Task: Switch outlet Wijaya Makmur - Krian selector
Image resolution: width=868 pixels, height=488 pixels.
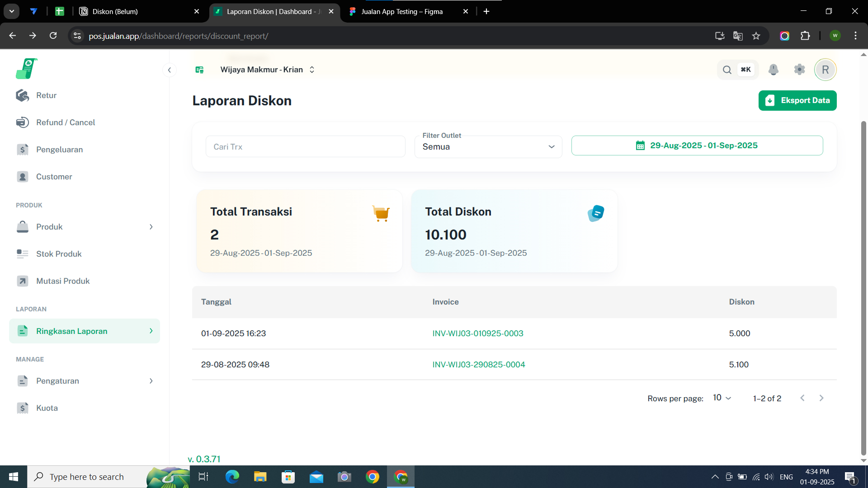Action: click(267, 70)
